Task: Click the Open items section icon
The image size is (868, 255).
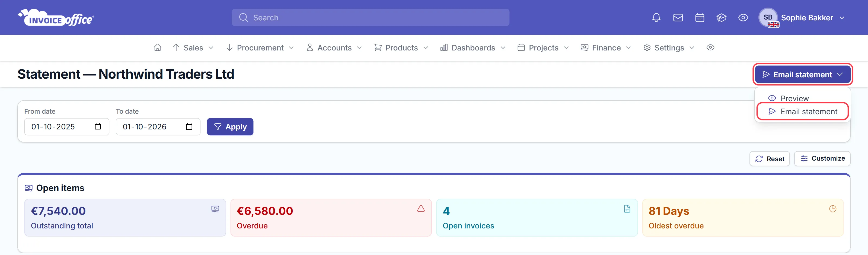Action: point(29,188)
